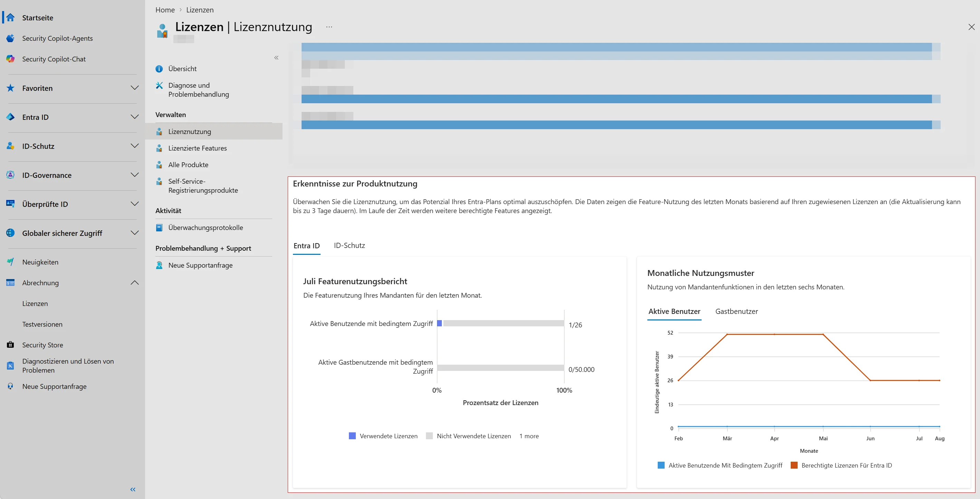Image resolution: width=980 pixels, height=499 pixels.
Task: Click the Diagnose und Problembehandlung wrench icon
Action: pos(159,85)
